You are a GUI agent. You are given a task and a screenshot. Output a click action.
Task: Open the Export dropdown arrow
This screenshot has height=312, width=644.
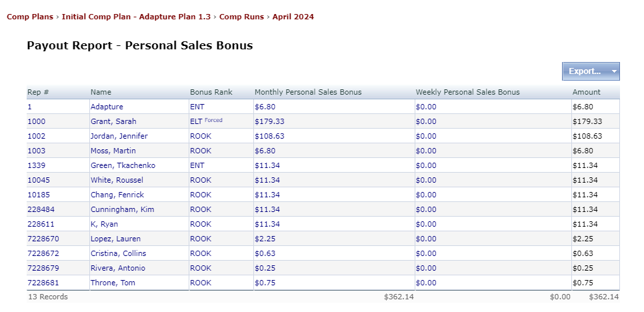click(x=615, y=71)
